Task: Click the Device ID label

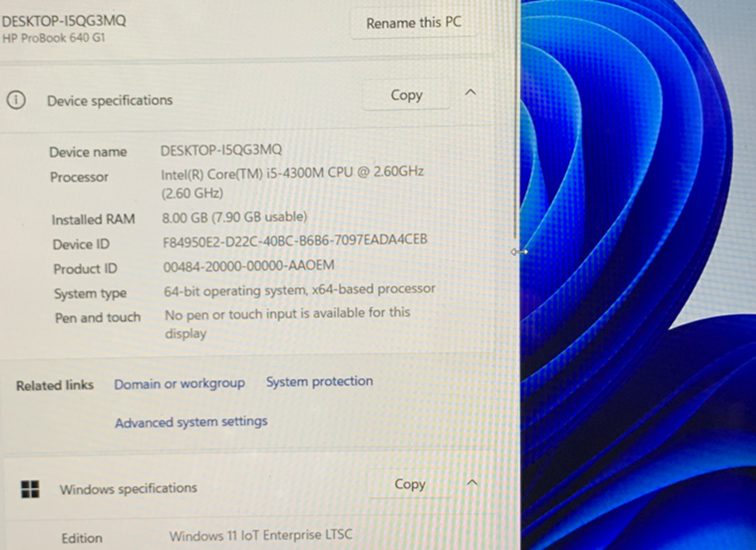Action: point(81,245)
